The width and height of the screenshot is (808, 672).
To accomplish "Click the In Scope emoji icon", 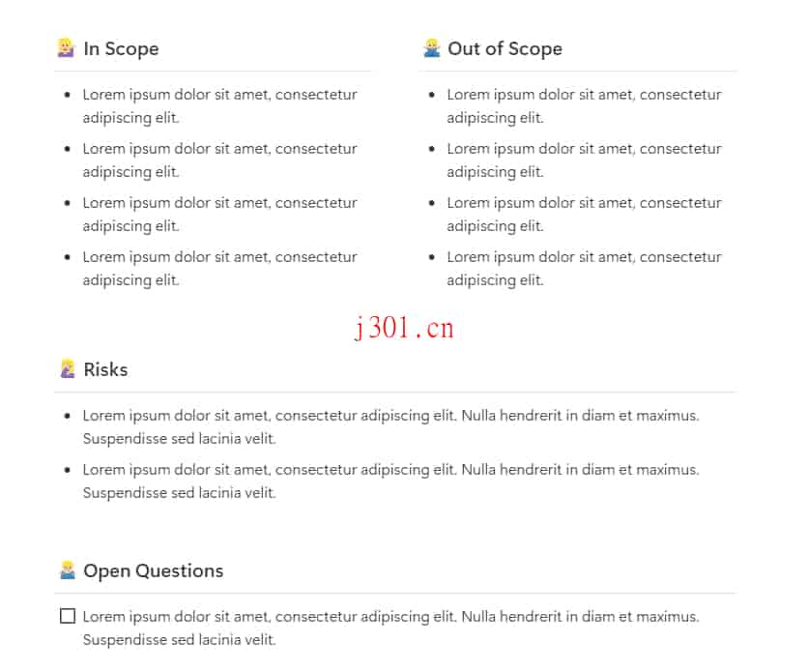I will tap(66, 48).
